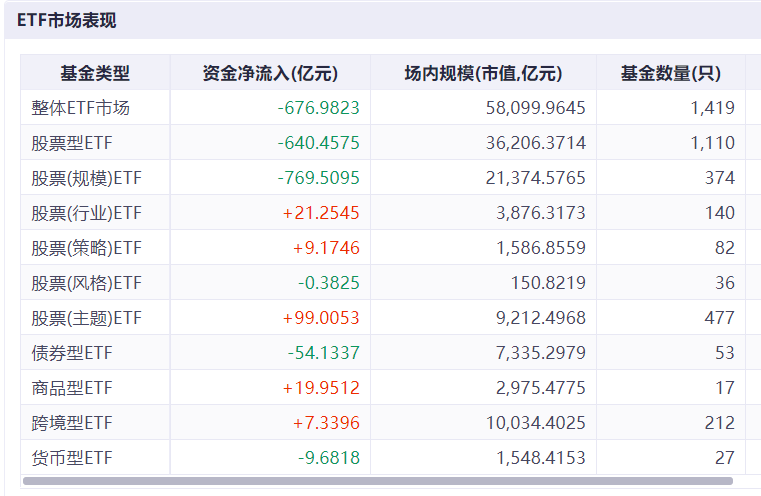Click the fund count 36
This screenshot has height=496, width=761.
[725, 282]
